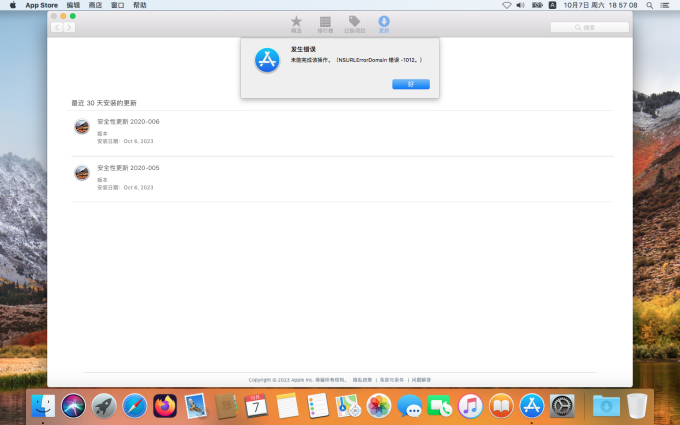The height and width of the screenshot is (425, 680).
Task: Open the 问题解答 link in the footer
Action: (421, 380)
